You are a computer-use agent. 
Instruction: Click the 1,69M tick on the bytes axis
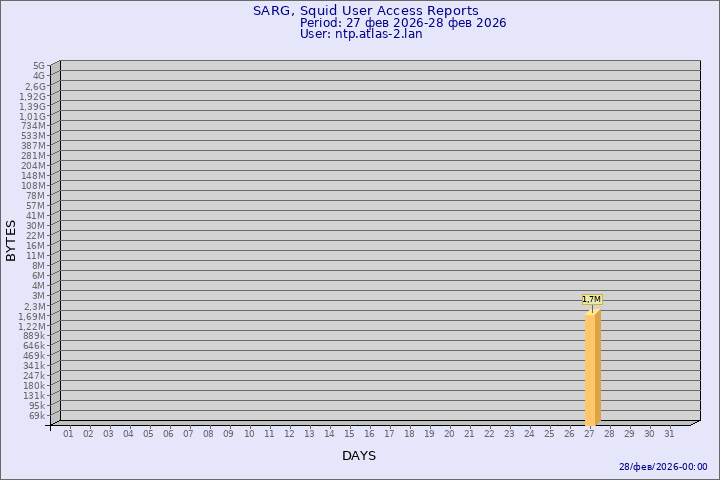click(32, 316)
